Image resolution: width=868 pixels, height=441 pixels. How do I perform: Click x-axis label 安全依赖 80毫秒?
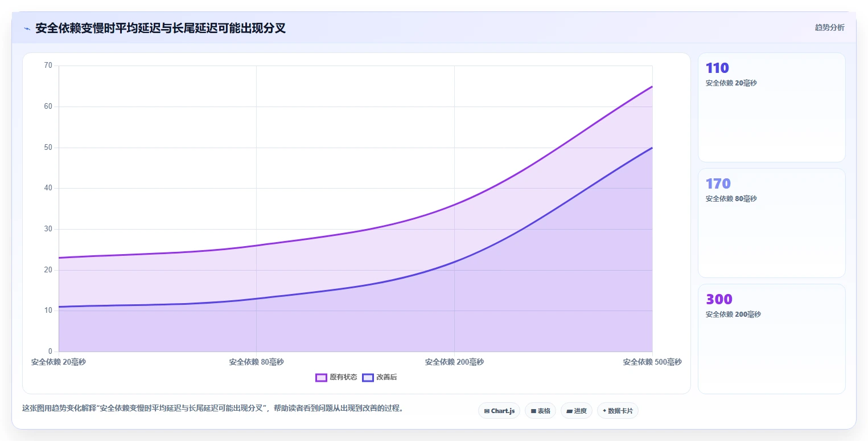[x=256, y=362]
